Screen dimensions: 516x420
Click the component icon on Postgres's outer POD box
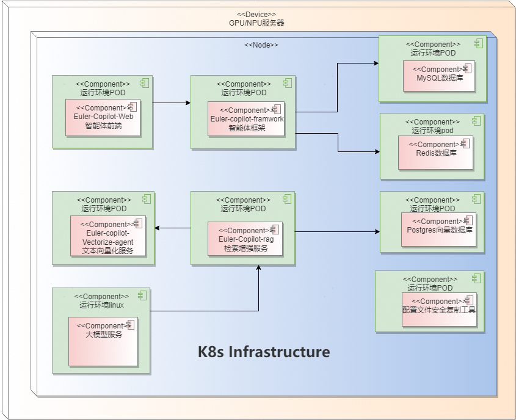point(476,199)
